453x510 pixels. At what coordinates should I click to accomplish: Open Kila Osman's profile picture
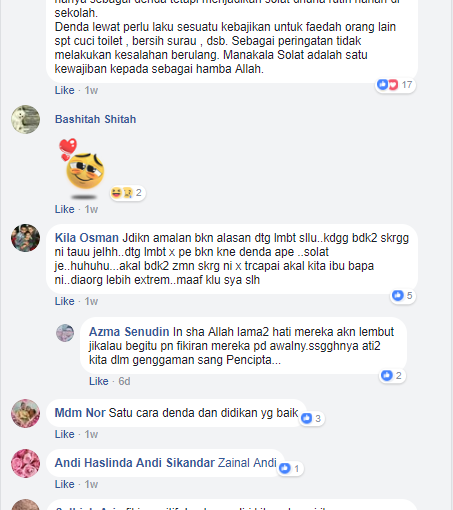[x=25, y=238]
